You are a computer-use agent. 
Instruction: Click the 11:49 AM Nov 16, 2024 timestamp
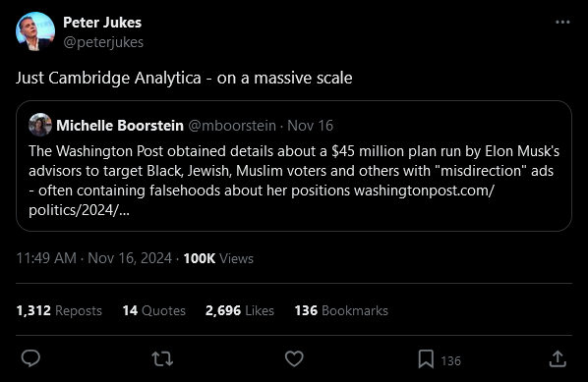click(x=94, y=258)
